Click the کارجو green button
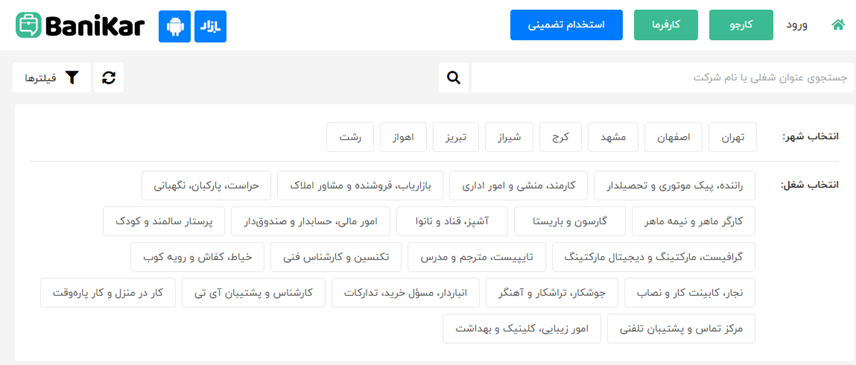This screenshot has height=365, width=856. 741,25
